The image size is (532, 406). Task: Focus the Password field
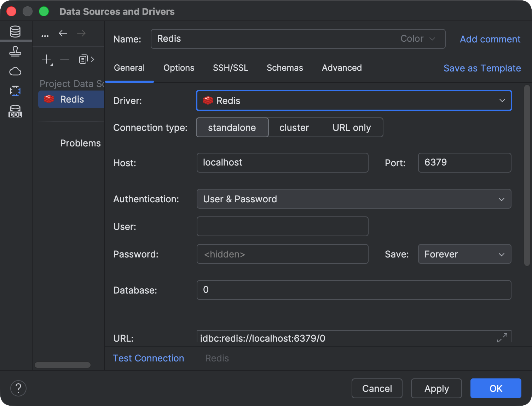pyautogui.click(x=283, y=254)
